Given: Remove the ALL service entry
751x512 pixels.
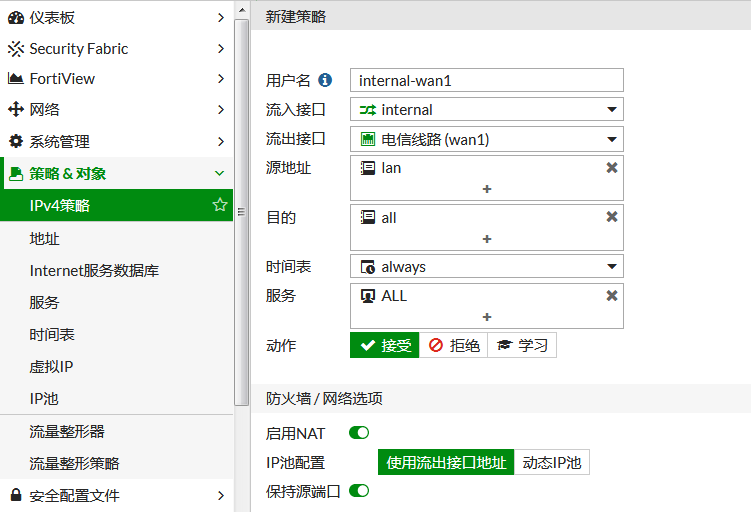Looking at the screenshot, I should click(x=612, y=296).
